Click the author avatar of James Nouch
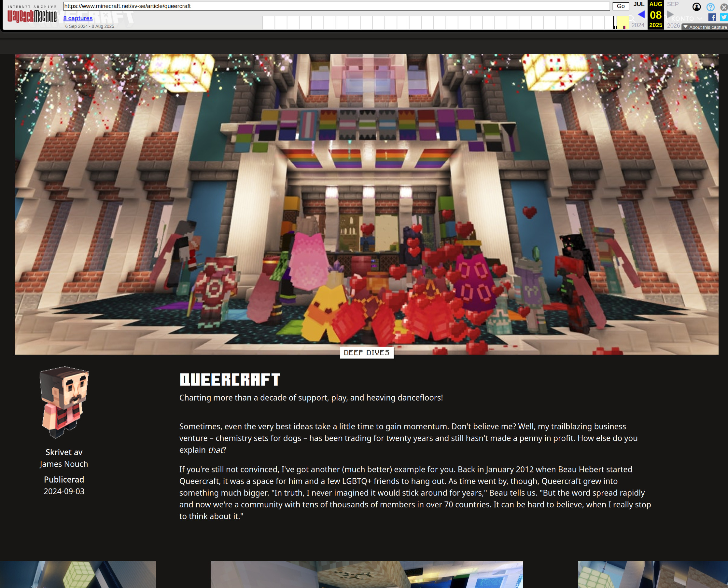This screenshot has width=728, height=588. point(64,402)
